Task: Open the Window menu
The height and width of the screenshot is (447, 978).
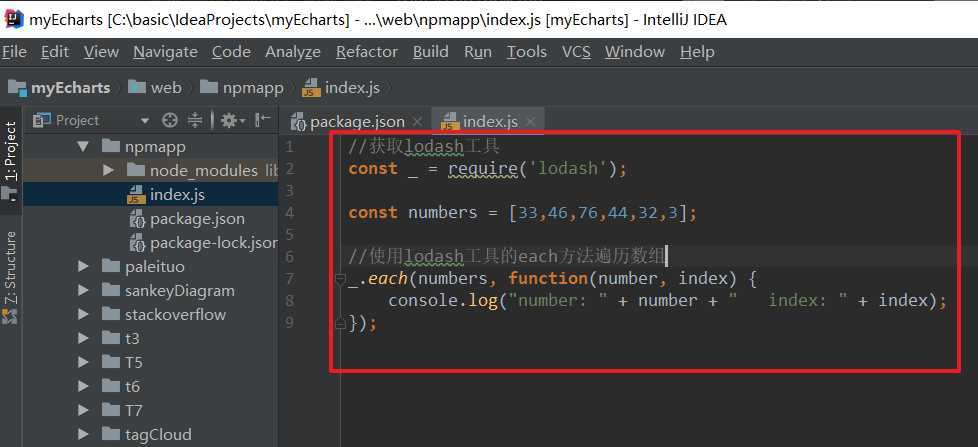Action: (x=635, y=52)
